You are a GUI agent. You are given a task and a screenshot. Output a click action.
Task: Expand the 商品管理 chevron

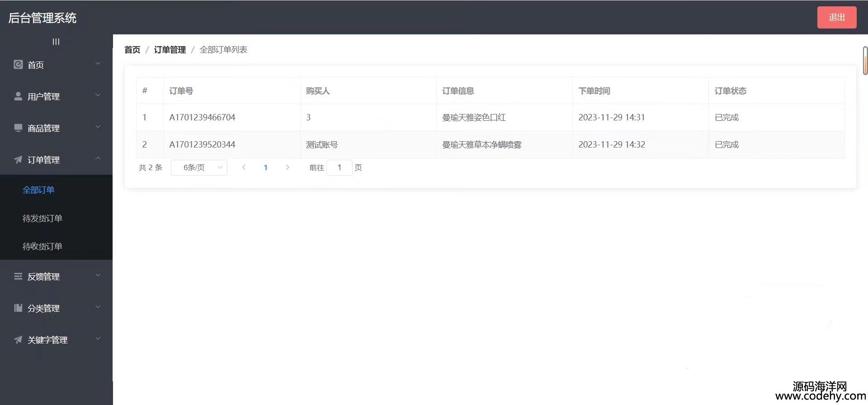pos(98,127)
